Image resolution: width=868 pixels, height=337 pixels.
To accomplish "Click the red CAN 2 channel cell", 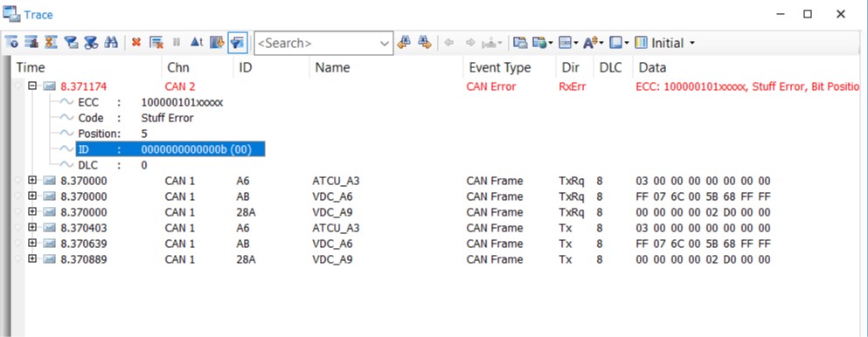I will tap(180, 86).
